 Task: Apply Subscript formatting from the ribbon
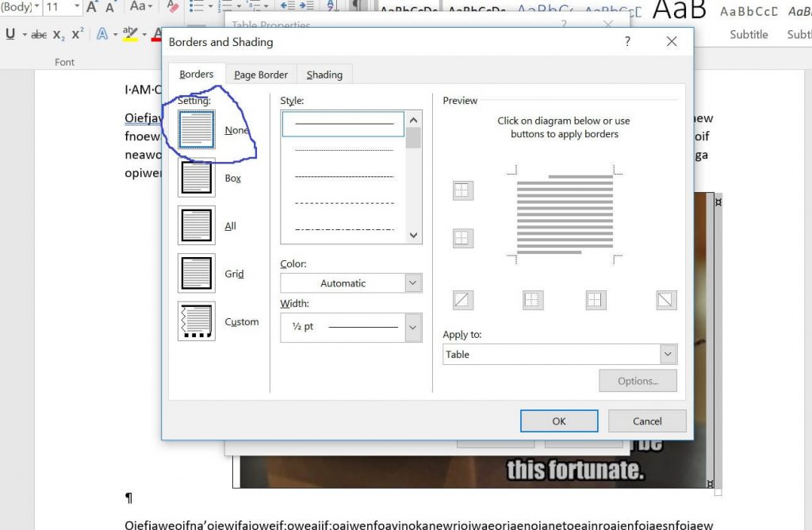coord(59,35)
